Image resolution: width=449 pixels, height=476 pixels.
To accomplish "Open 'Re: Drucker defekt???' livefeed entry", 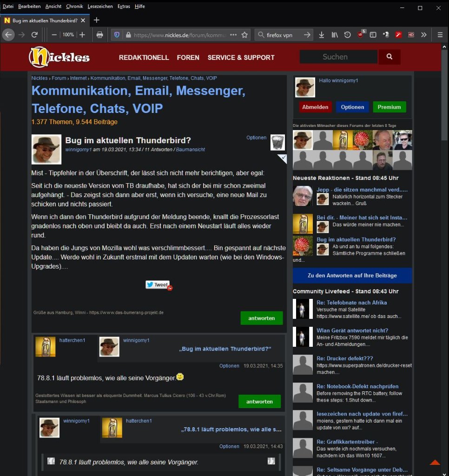I will (x=344, y=358).
